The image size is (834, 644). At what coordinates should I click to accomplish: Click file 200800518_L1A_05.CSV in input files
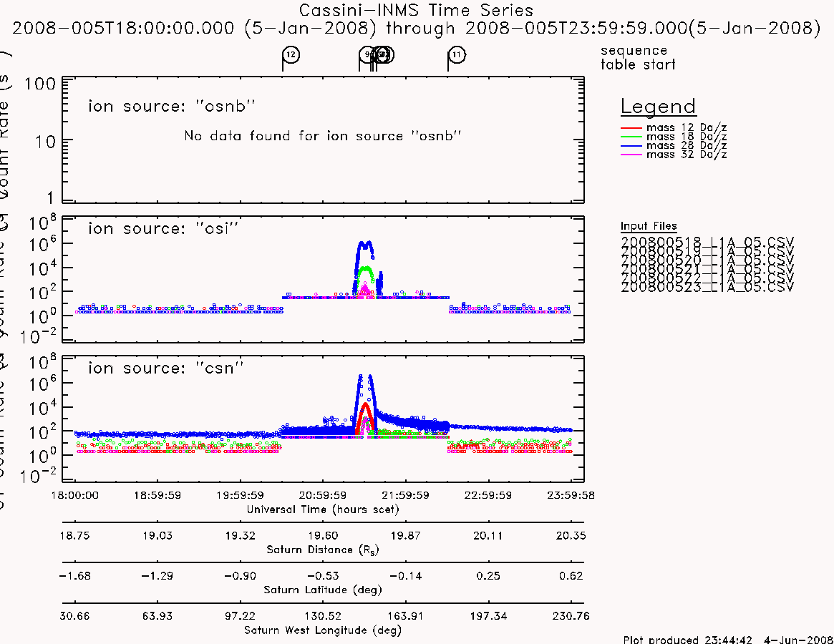click(707, 242)
